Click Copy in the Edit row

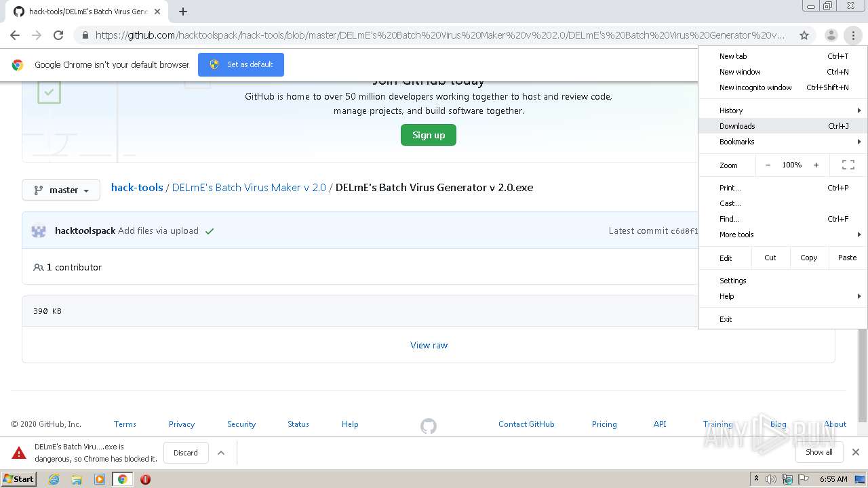pos(808,258)
